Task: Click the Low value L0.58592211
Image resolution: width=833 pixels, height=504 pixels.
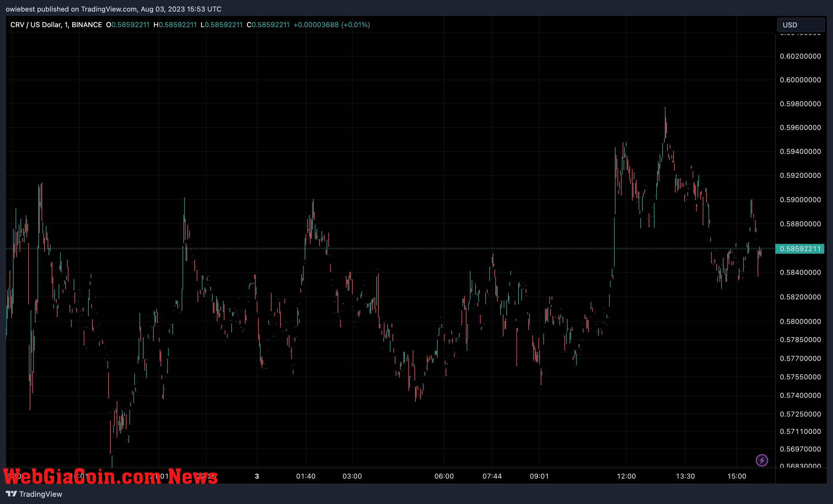Action: (x=222, y=25)
